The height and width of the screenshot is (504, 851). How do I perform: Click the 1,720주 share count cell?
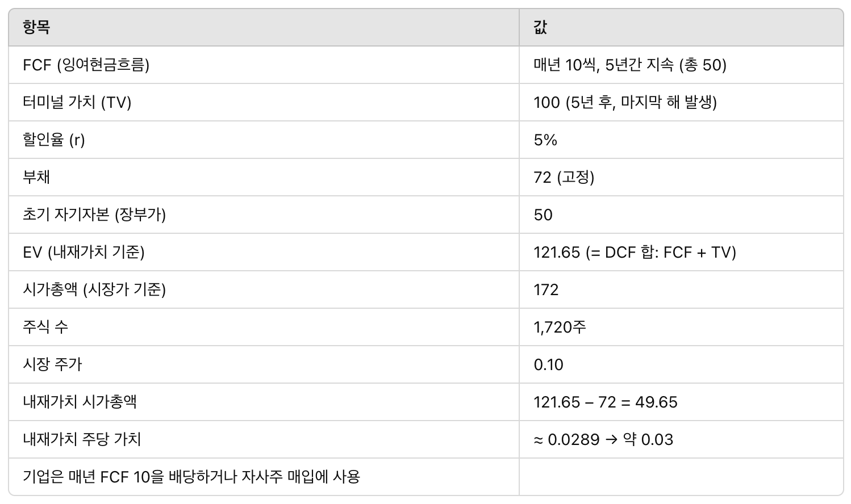pyautogui.click(x=560, y=327)
